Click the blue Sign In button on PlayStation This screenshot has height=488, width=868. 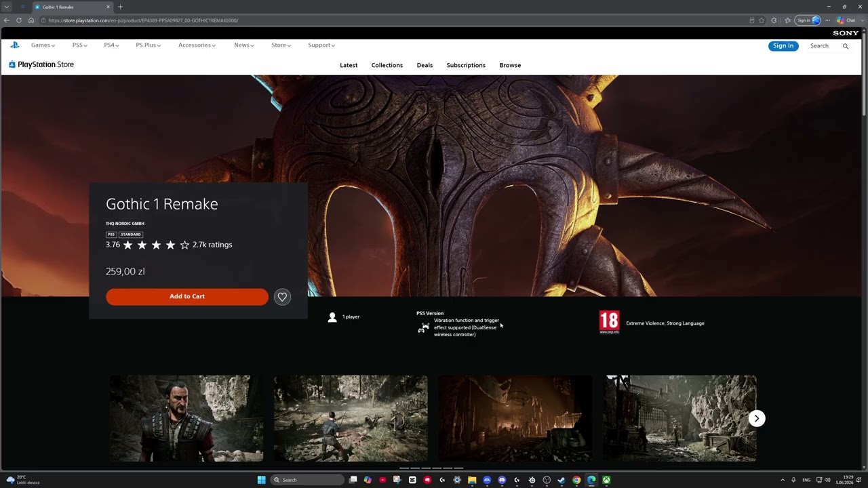click(783, 46)
